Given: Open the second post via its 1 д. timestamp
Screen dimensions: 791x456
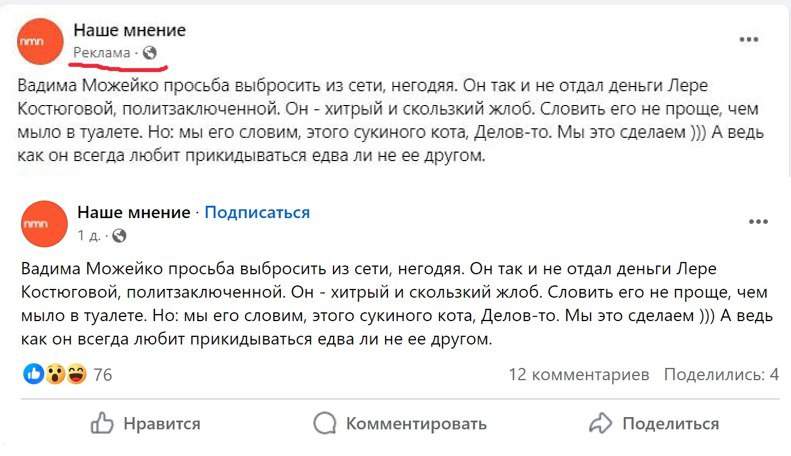Looking at the screenshot, I should click(x=89, y=236).
